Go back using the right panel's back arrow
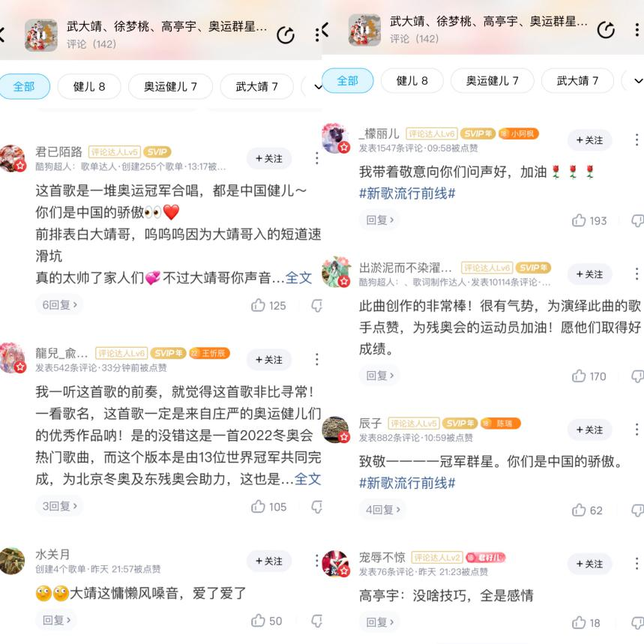 325,29
